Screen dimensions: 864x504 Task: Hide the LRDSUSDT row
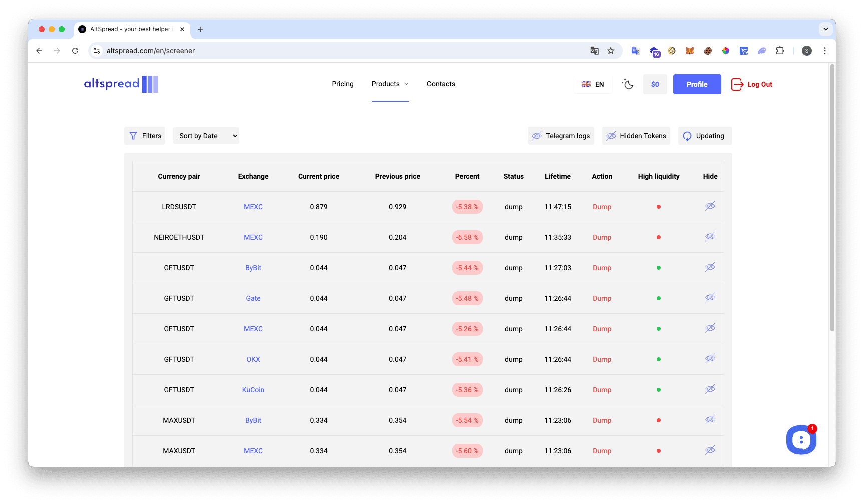click(x=710, y=206)
